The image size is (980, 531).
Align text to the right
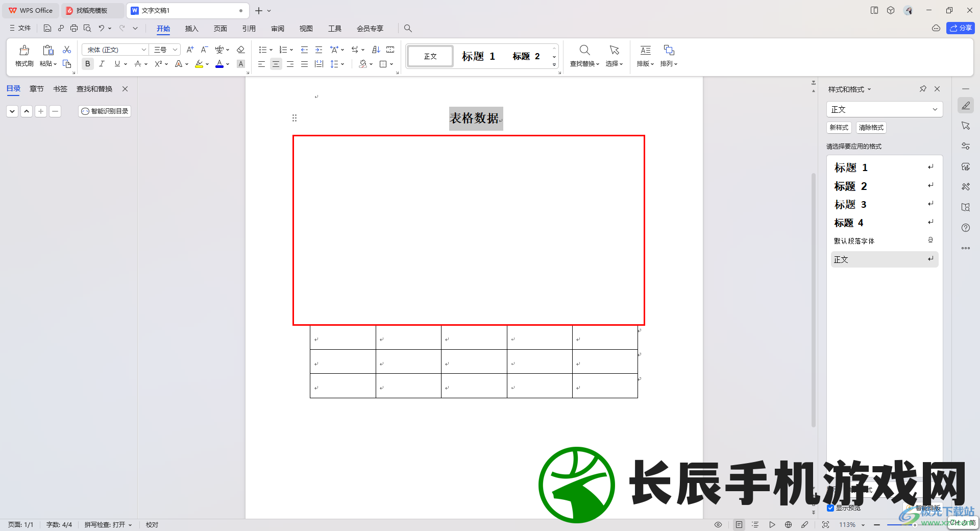pyautogui.click(x=290, y=64)
